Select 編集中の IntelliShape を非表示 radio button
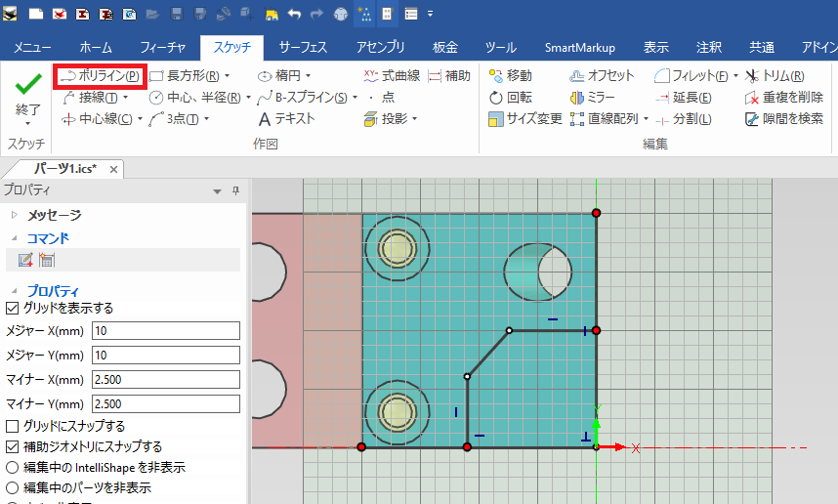The height and width of the screenshot is (504, 838). tap(12, 467)
